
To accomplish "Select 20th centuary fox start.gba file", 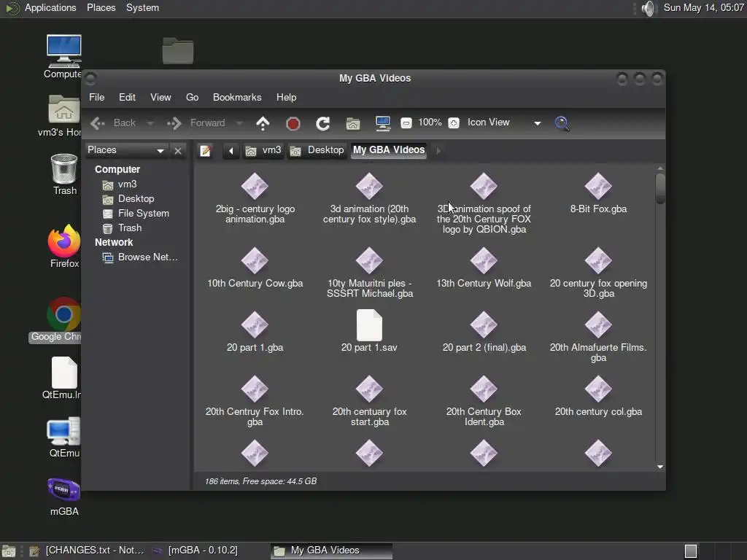I will coord(369,401).
